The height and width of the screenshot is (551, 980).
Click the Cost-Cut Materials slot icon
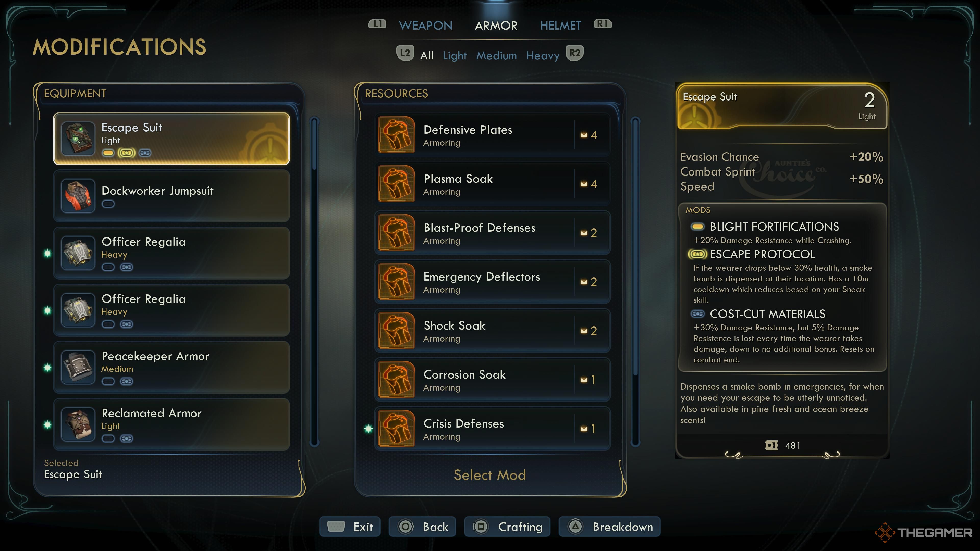pos(697,314)
